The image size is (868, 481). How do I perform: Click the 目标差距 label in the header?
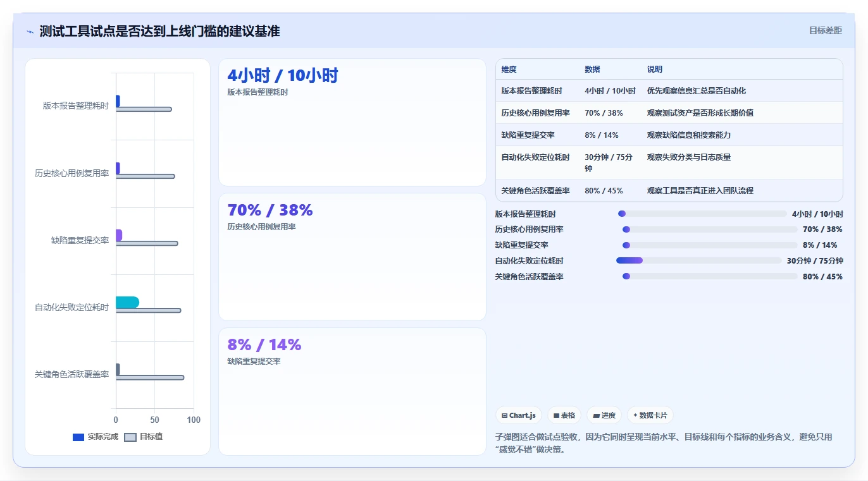(x=826, y=30)
